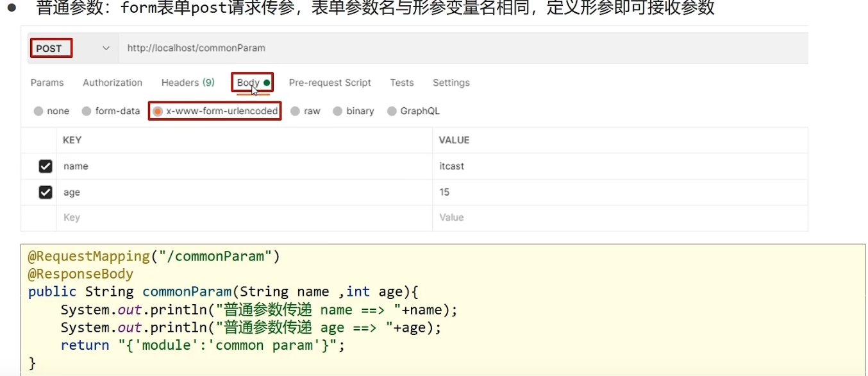The image size is (868, 376).
Task: Select the form-data radio option
Action: (x=87, y=111)
